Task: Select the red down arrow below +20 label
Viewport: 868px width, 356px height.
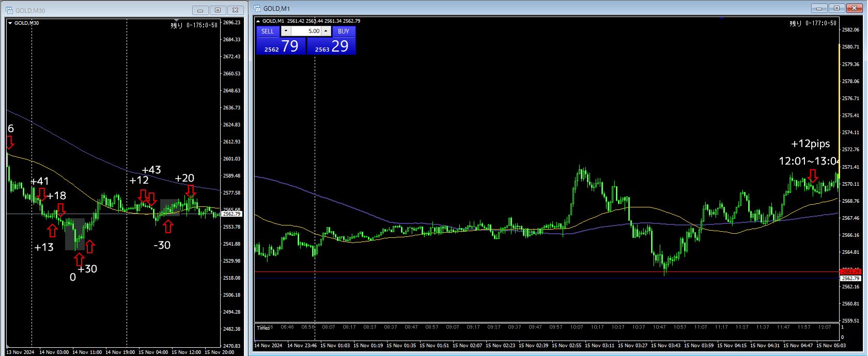Action: coord(191,191)
